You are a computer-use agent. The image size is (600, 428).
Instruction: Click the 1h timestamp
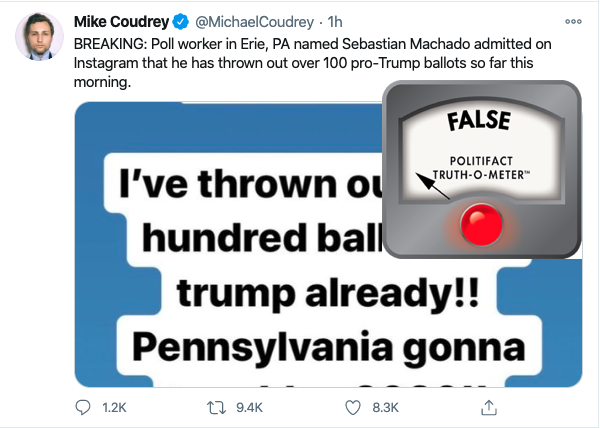[x=335, y=22]
